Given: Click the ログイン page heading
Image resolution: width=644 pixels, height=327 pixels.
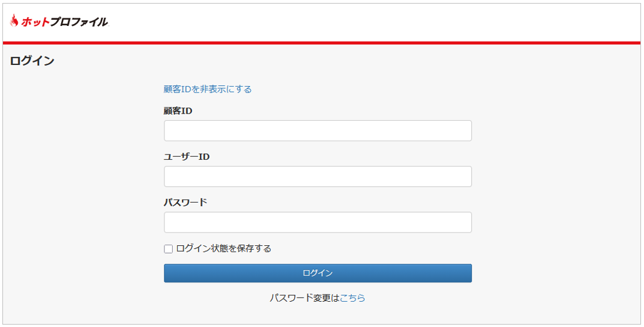Looking at the screenshot, I should (32, 61).
